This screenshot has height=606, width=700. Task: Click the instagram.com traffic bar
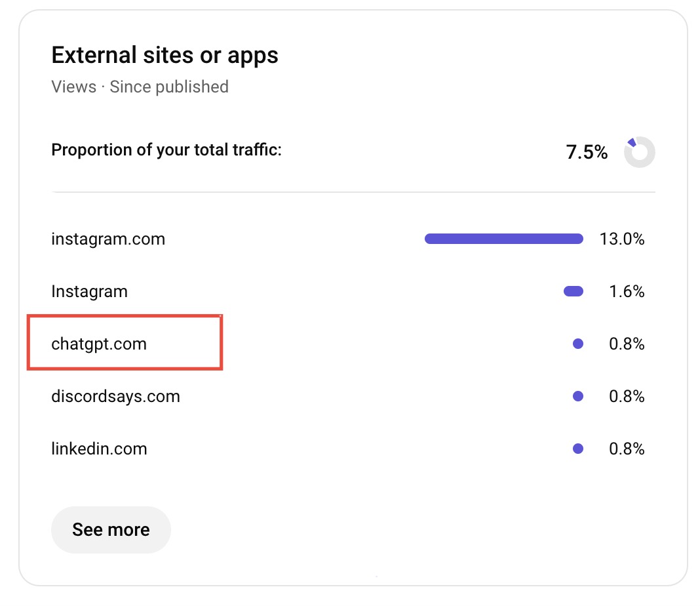click(x=503, y=239)
